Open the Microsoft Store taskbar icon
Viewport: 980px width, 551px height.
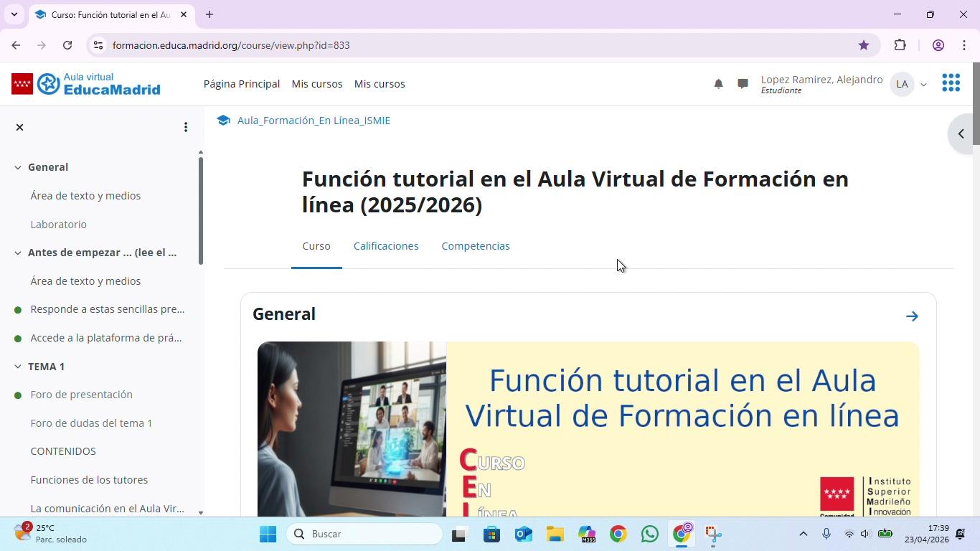492,534
